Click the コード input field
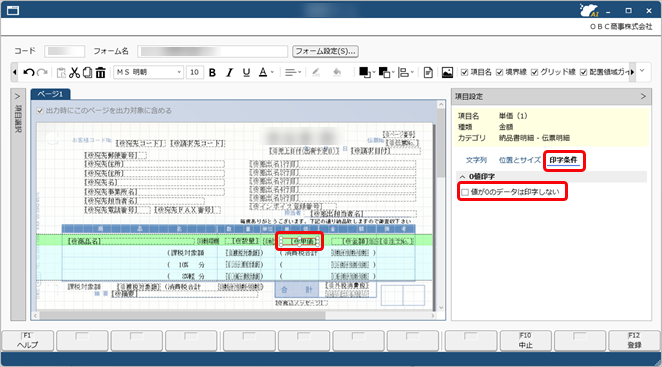The width and height of the screenshot is (662, 367). tap(65, 51)
